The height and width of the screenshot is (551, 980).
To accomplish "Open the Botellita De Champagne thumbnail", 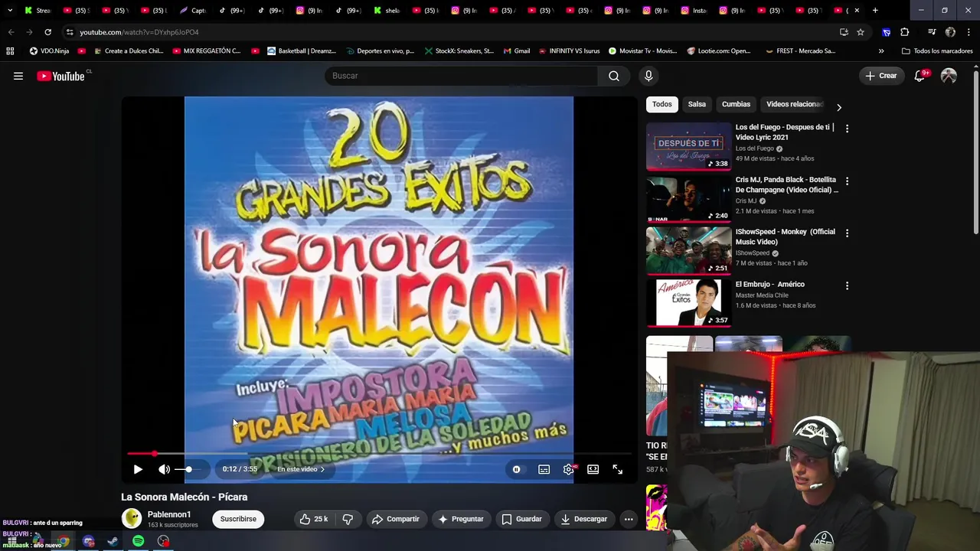I will (689, 198).
